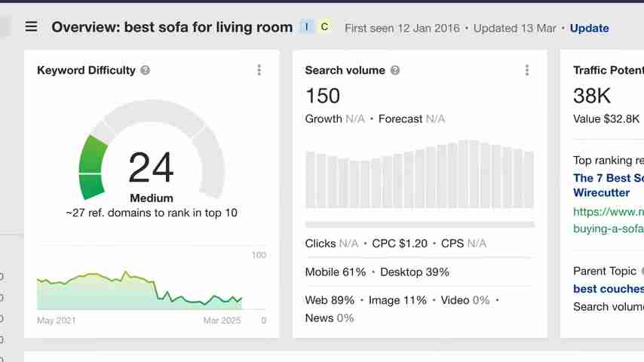Click the '~27 ref. domains' text
The width and height of the screenshot is (644, 362).
click(x=151, y=213)
